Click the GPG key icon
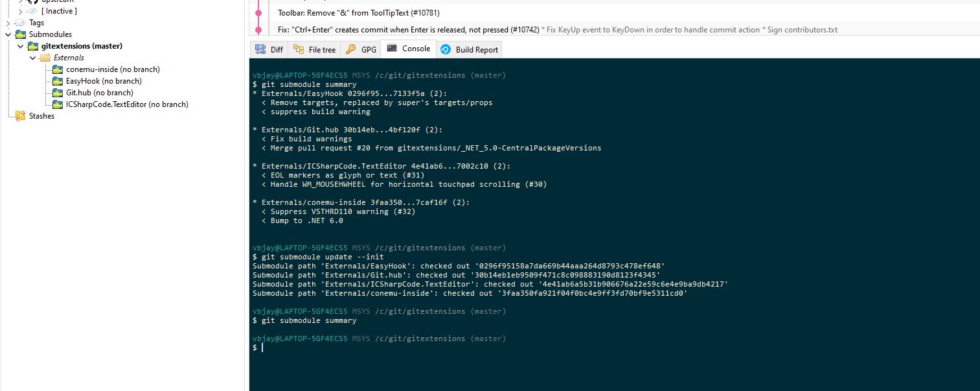 (350, 48)
